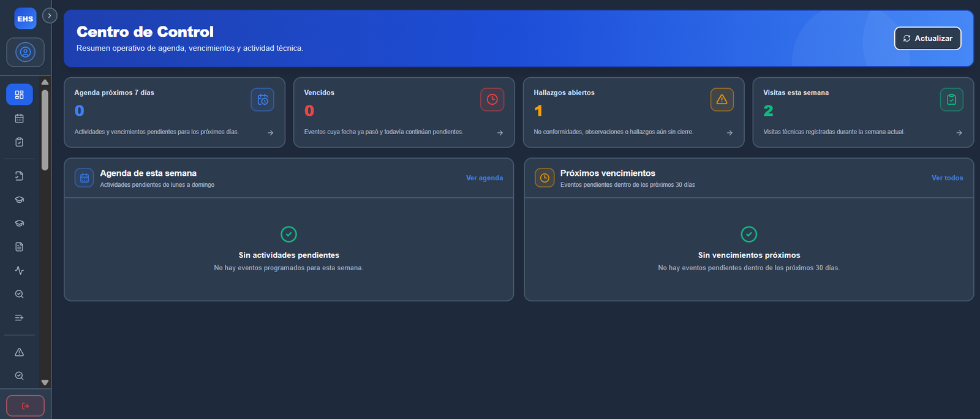Click the "Visitas esta semana" card title
980x419 pixels.
(796, 92)
